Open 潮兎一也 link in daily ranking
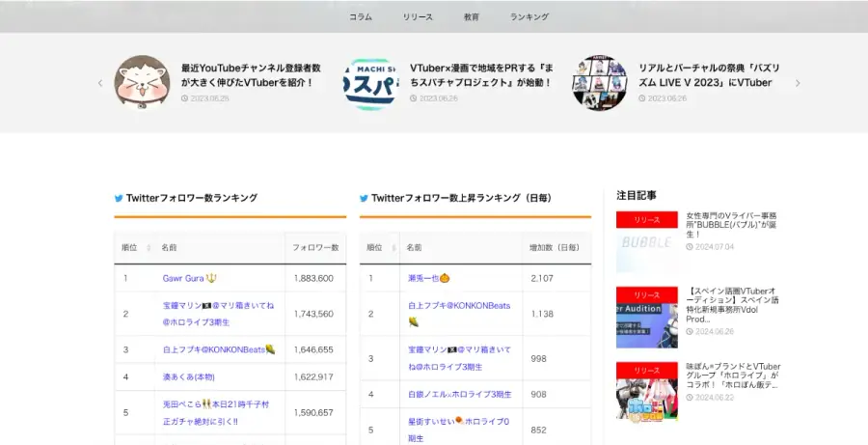This screenshot has width=868, height=445. (428, 278)
